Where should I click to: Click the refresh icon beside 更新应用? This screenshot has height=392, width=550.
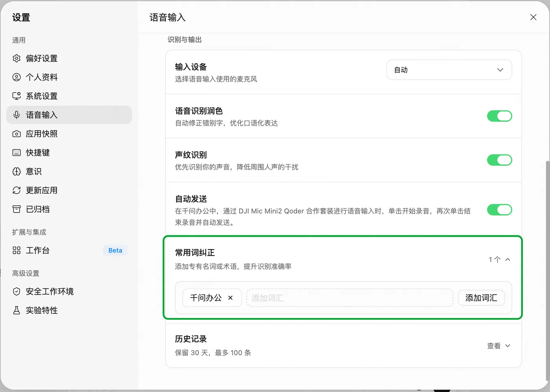pyautogui.click(x=16, y=191)
